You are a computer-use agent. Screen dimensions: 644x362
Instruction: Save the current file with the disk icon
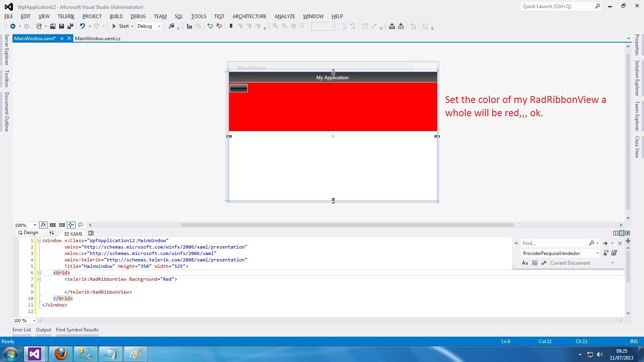pos(62,26)
